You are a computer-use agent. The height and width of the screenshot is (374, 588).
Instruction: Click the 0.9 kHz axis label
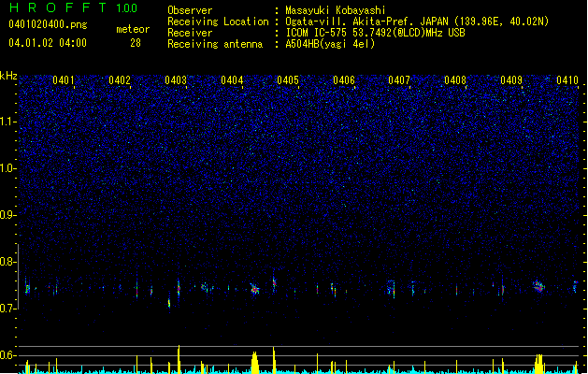pyautogui.click(x=8, y=214)
